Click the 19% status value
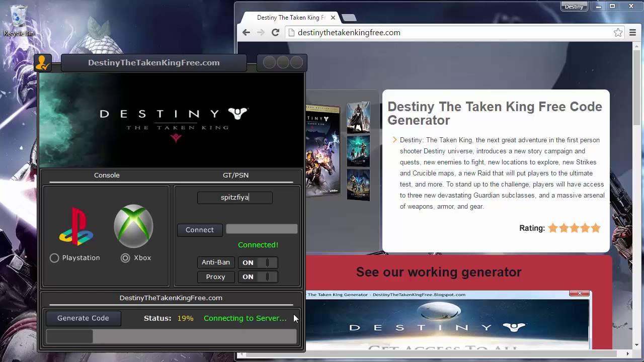644x362 pixels. point(185,318)
